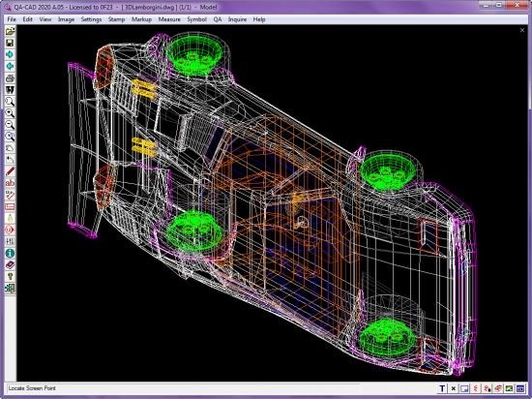Click the key icon in left toolbar

tap(10, 277)
